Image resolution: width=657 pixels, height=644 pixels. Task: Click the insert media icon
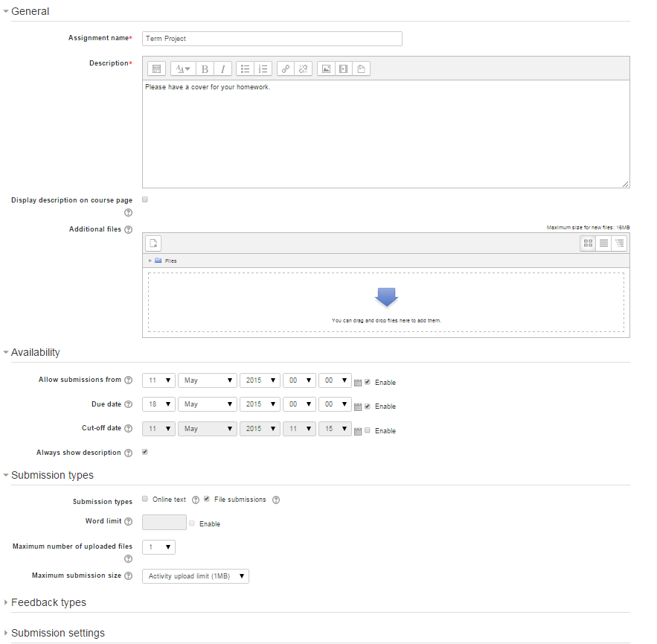(x=343, y=68)
